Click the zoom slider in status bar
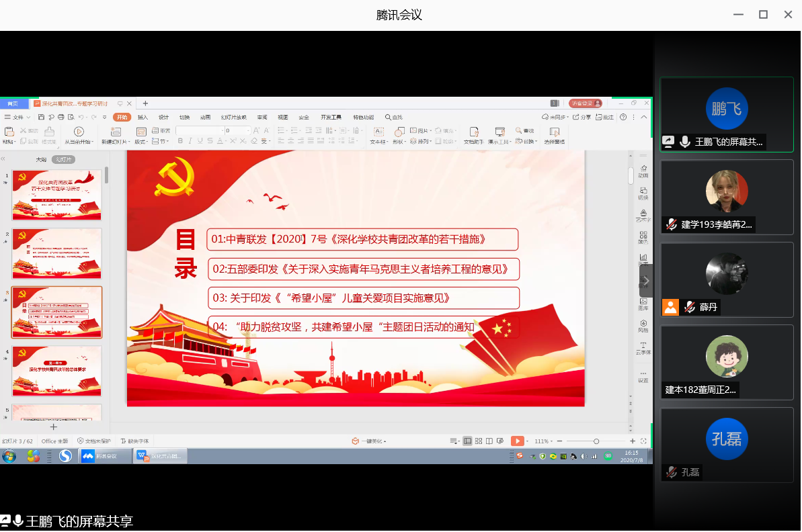802x532 pixels. coord(596,441)
